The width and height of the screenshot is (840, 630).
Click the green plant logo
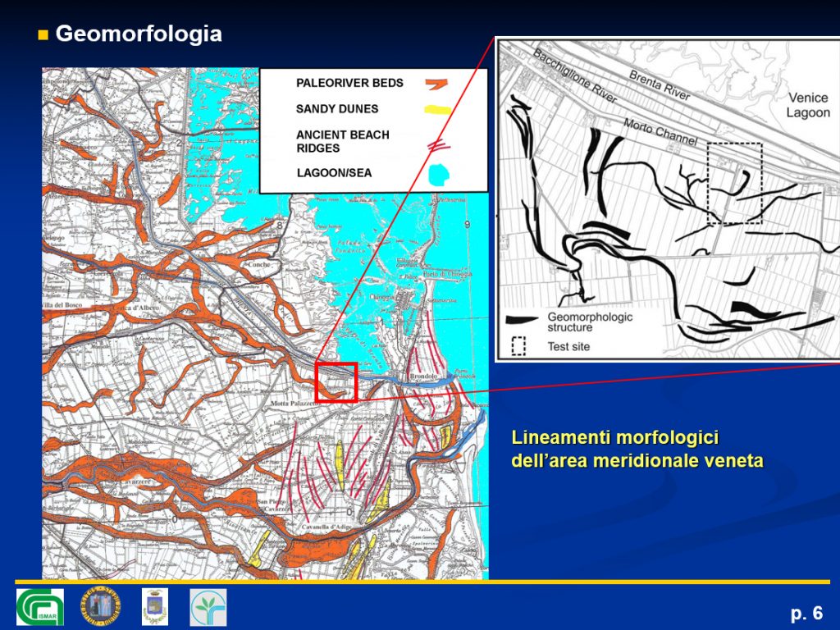pyautogui.click(x=208, y=607)
